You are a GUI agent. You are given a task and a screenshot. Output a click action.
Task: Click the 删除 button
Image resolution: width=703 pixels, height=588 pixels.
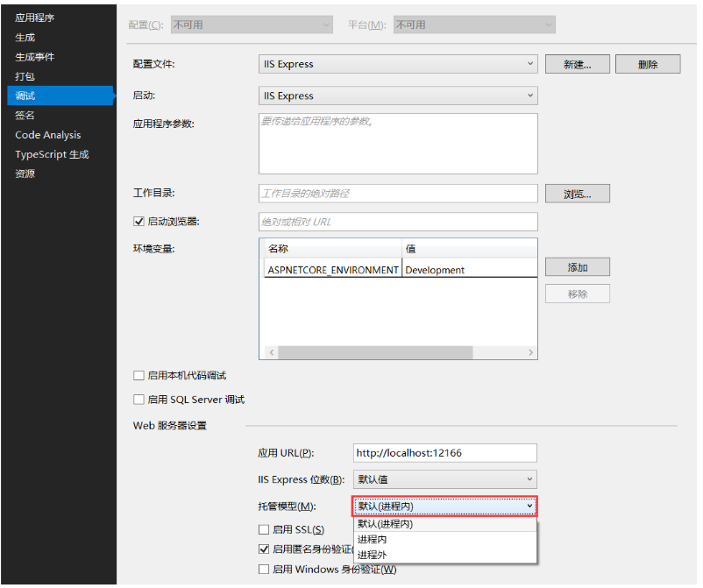(648, 64)
